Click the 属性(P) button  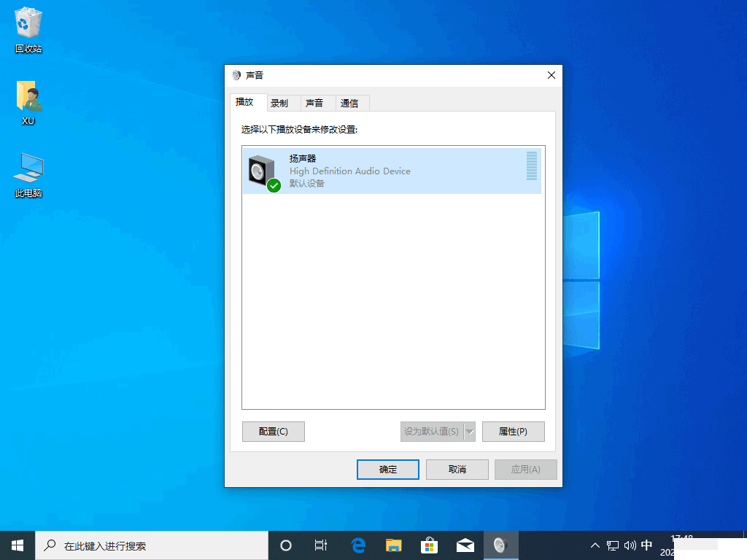[513, 432]
